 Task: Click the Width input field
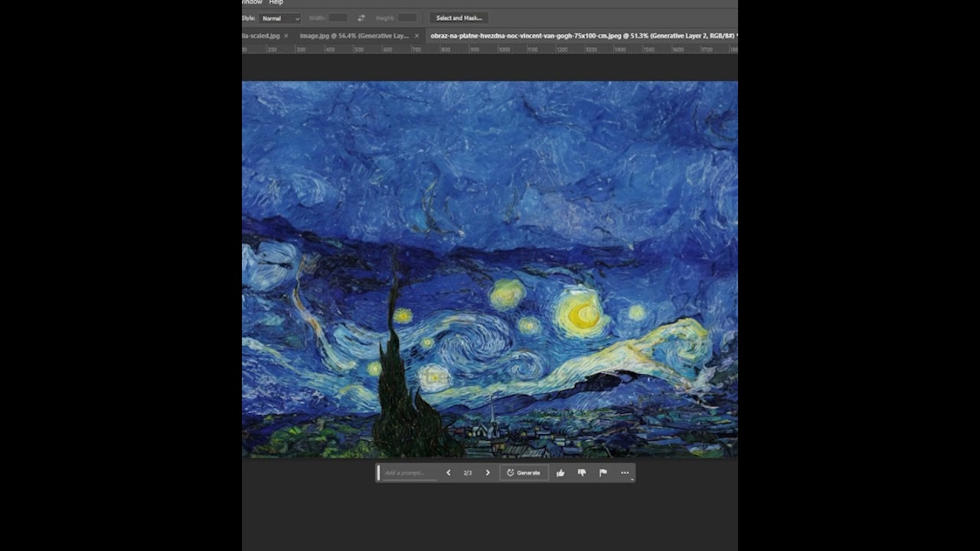point(338,18)
